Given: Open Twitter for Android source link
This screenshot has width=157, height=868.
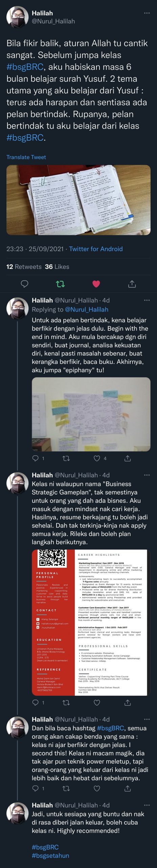Looking at the screenshot, I should pyautogui.click(x=96, y=249).
